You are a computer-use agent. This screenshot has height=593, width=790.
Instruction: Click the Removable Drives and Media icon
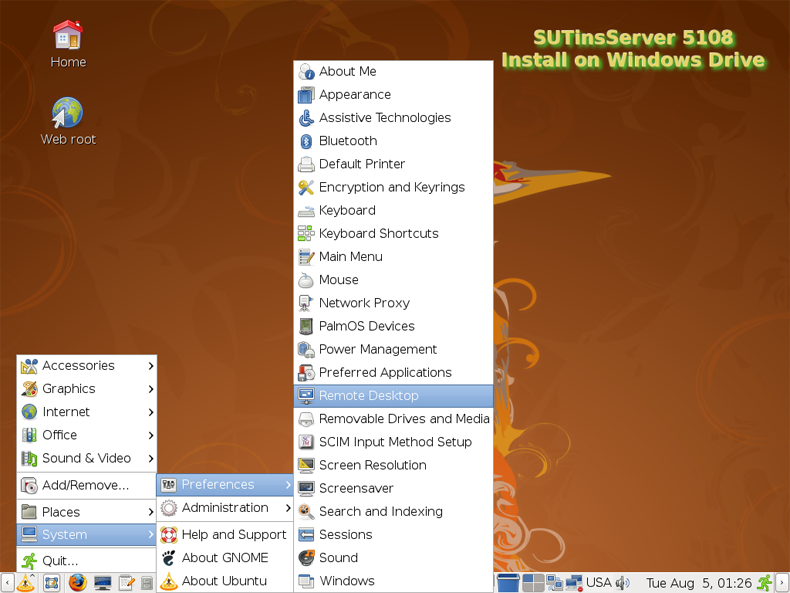(x=306, y=419)
